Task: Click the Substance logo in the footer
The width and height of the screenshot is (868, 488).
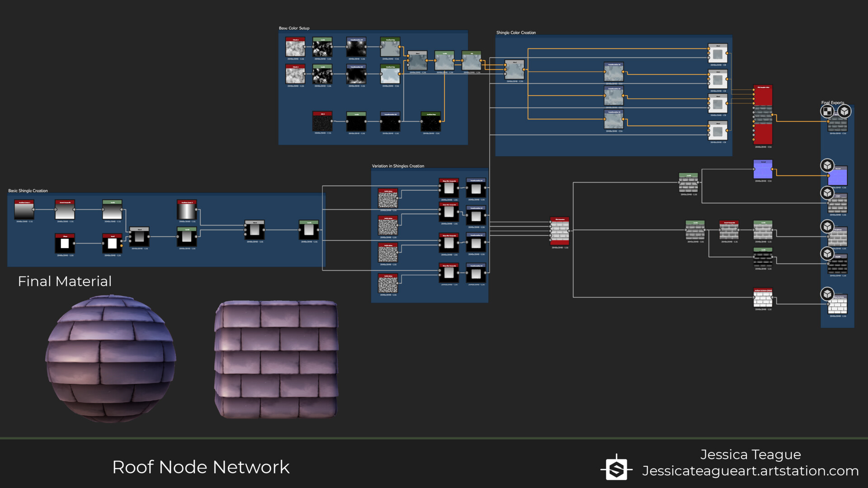Action: click(x=617, y=469)
